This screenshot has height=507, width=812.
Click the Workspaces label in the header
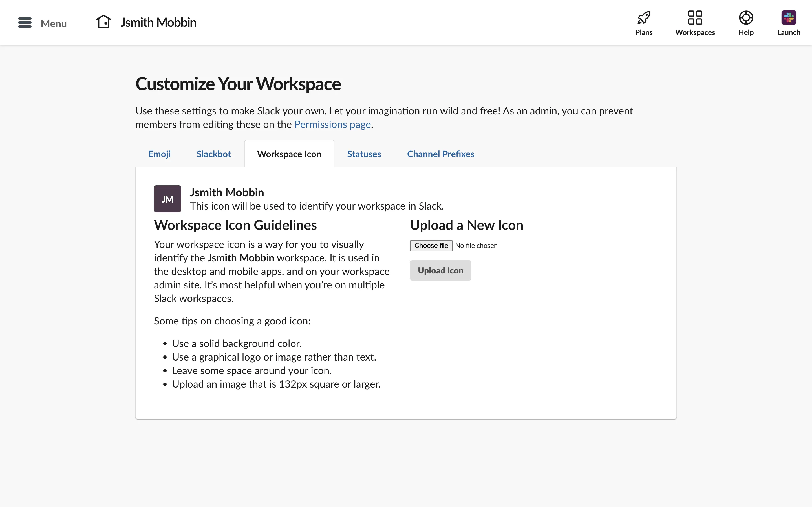[x=695, y=32]
